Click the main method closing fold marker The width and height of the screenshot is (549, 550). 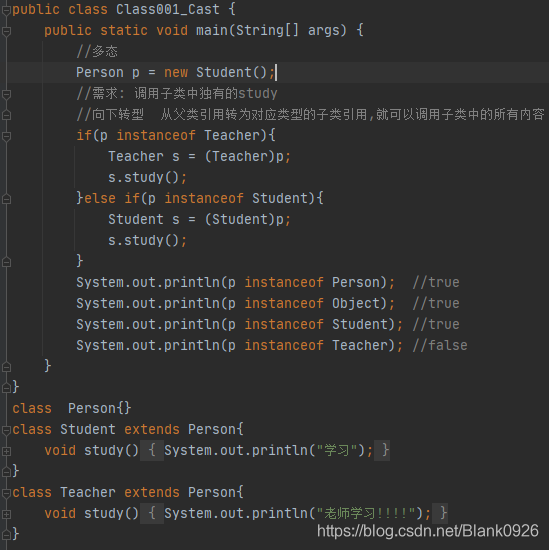click(x=6, y=367)
